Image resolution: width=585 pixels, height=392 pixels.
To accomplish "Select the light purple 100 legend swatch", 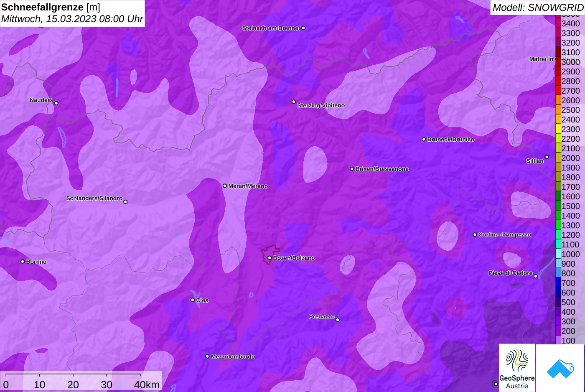I will (558, 340).
